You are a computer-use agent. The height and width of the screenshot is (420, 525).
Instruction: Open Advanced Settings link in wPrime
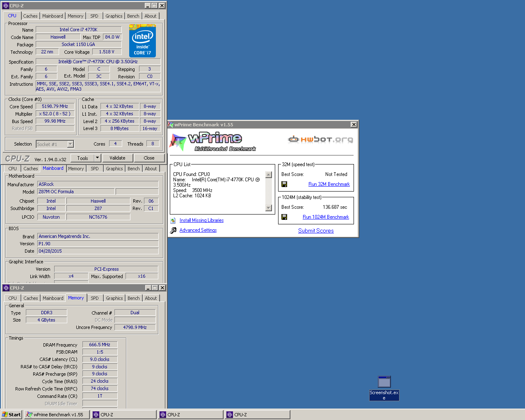pyautogui.click(x=198, y=230)
